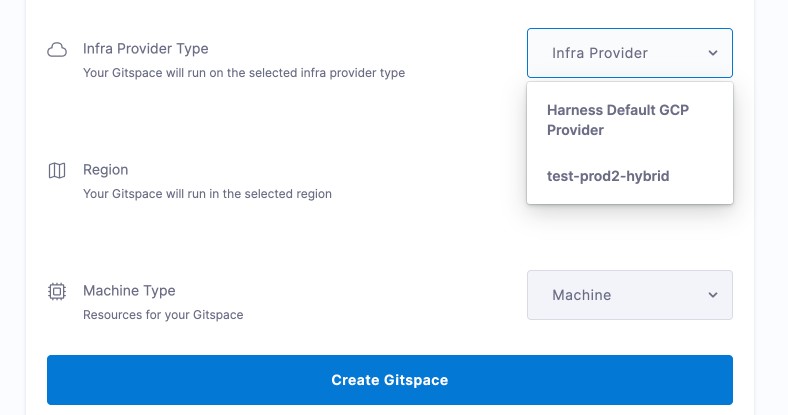Click the infra provider type description text

244,73
